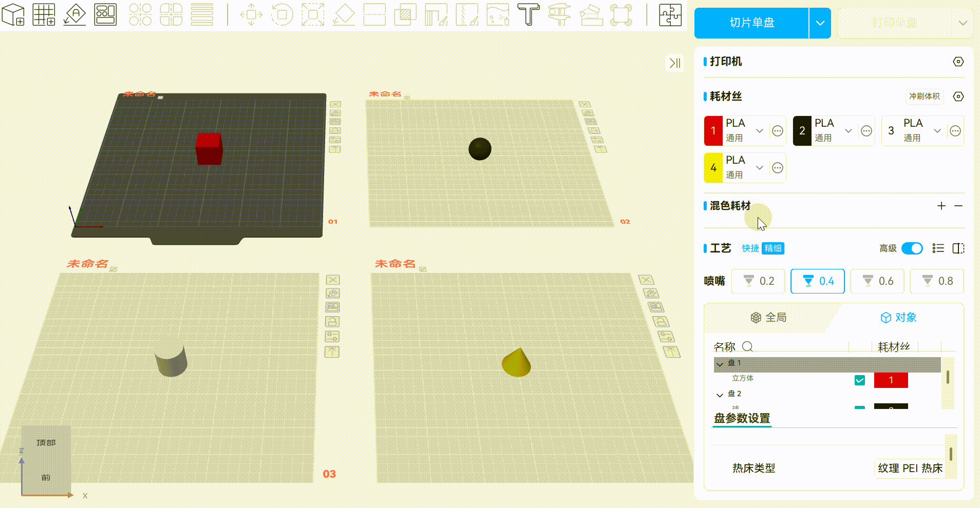This screenshot has width=980, height=508.
Task: Open filament 3 PLA dropdown
Action: (937, 131)
